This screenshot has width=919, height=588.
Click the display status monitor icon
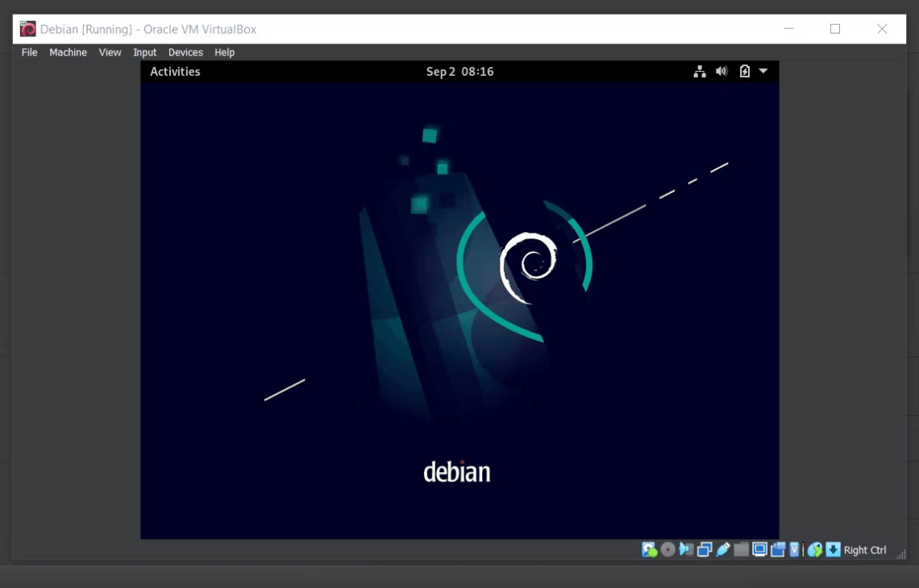tap(759, 549)
